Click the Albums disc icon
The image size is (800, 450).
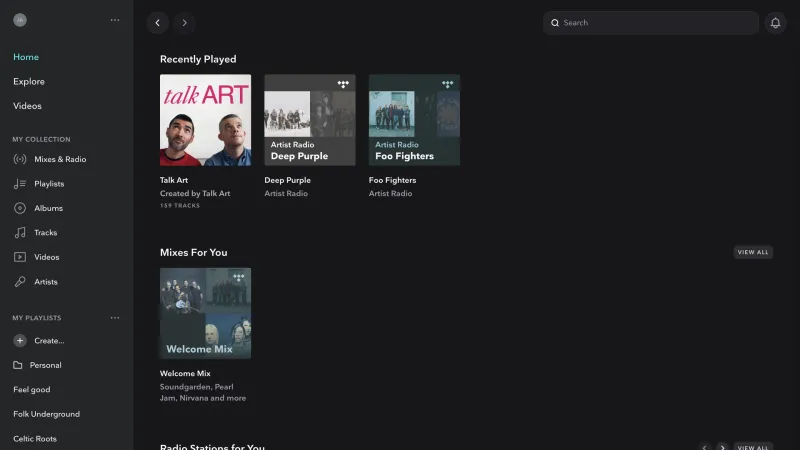pyautogui.click(x=20, y=208)
